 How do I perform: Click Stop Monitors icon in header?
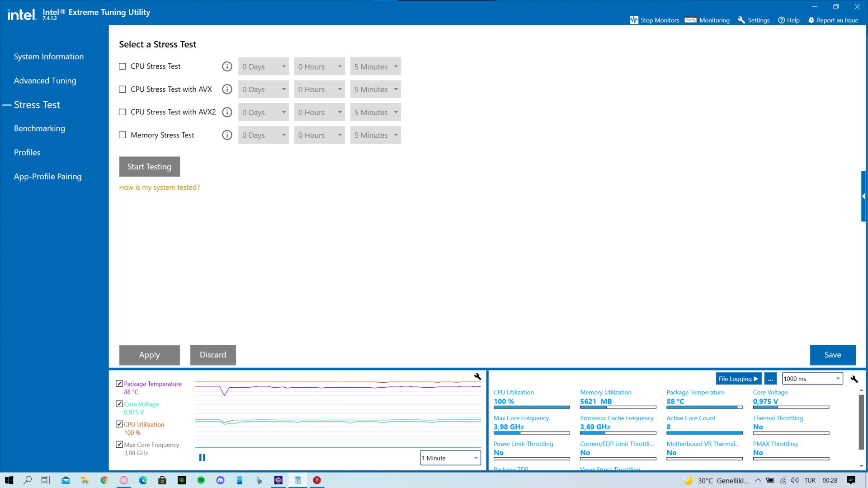634,20
